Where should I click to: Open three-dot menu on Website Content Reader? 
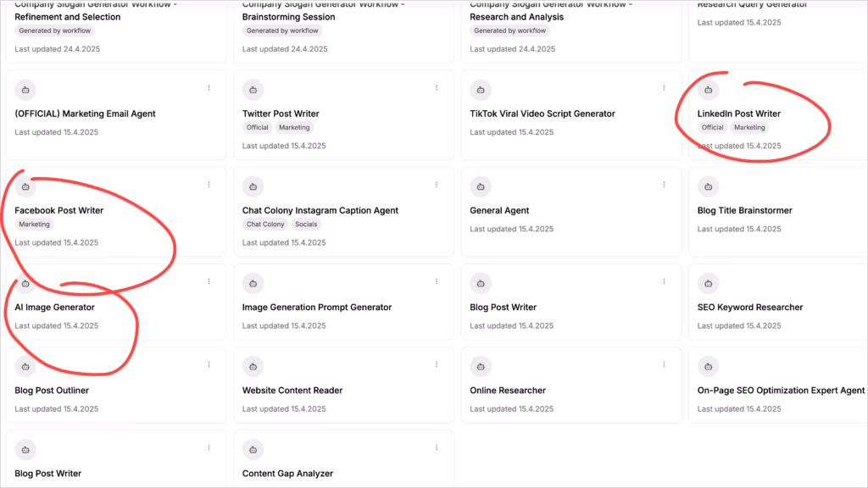(x=437, y=364)
